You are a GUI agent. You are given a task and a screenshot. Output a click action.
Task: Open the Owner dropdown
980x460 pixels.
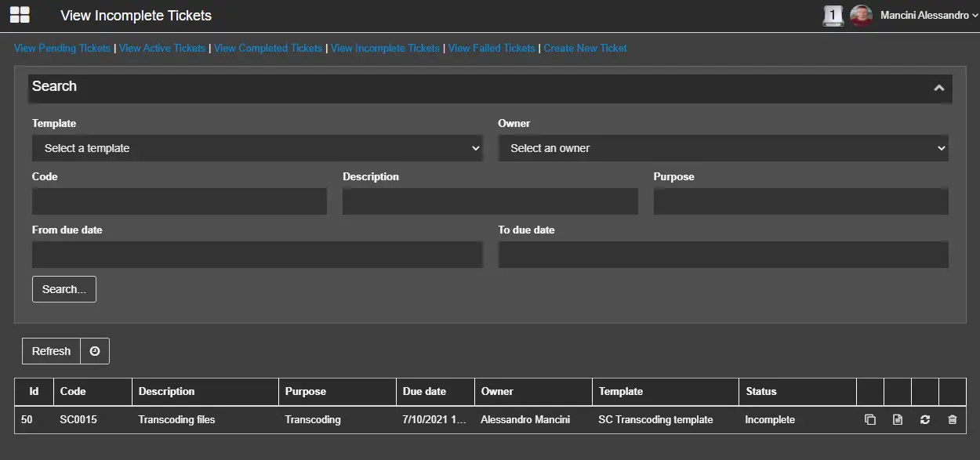click(723, 148)
